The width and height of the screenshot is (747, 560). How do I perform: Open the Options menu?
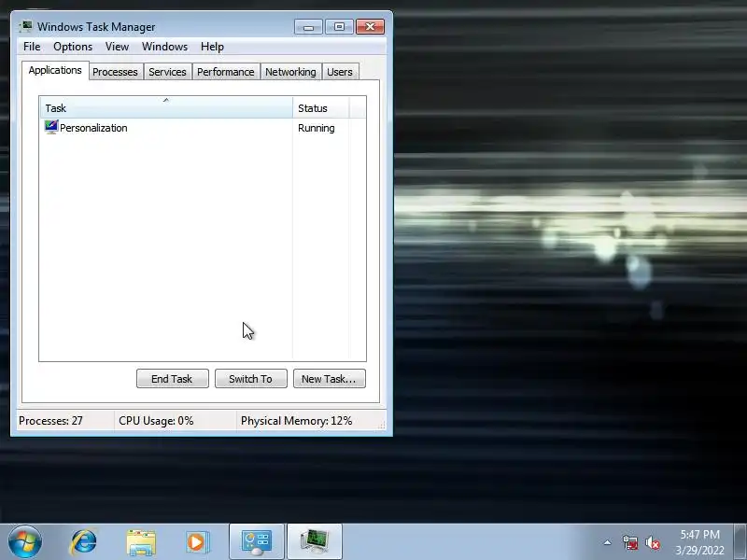coord(73,47)
